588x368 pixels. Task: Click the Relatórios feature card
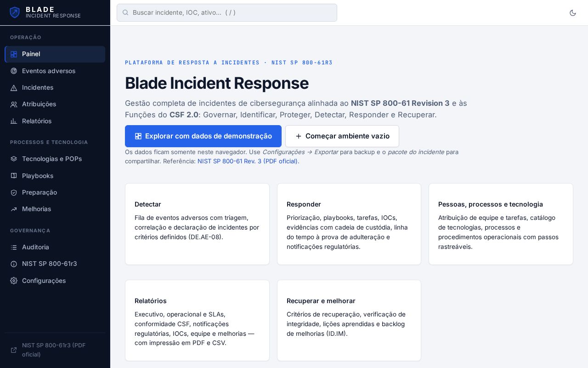pyautogui.click(x=197, y=321)
